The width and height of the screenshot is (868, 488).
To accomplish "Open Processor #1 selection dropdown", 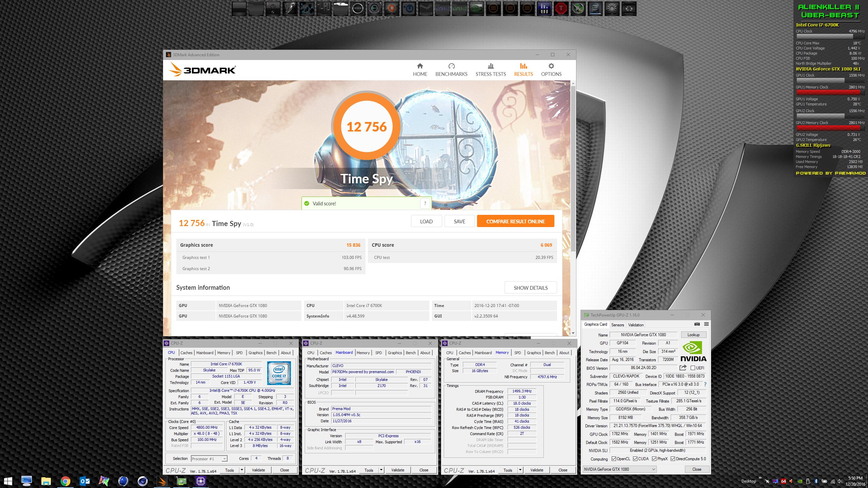I will click(x=209, y=459).
